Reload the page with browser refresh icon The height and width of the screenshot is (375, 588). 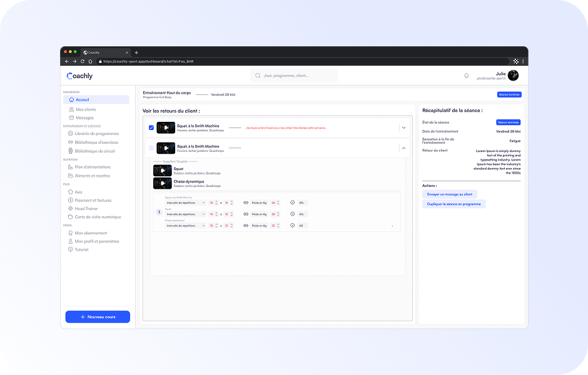(82, 61)
